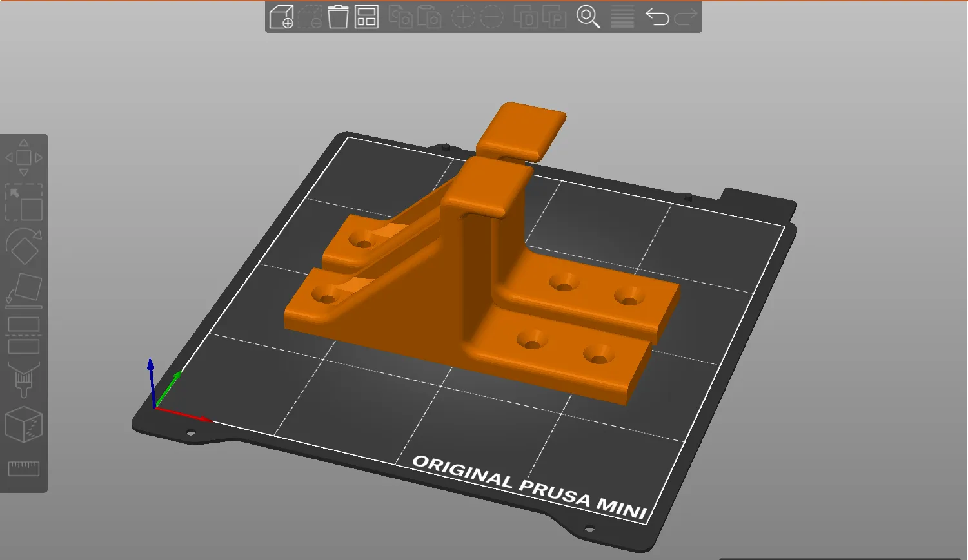
Task: Click the Add model icon
Action: click(281, 17)
